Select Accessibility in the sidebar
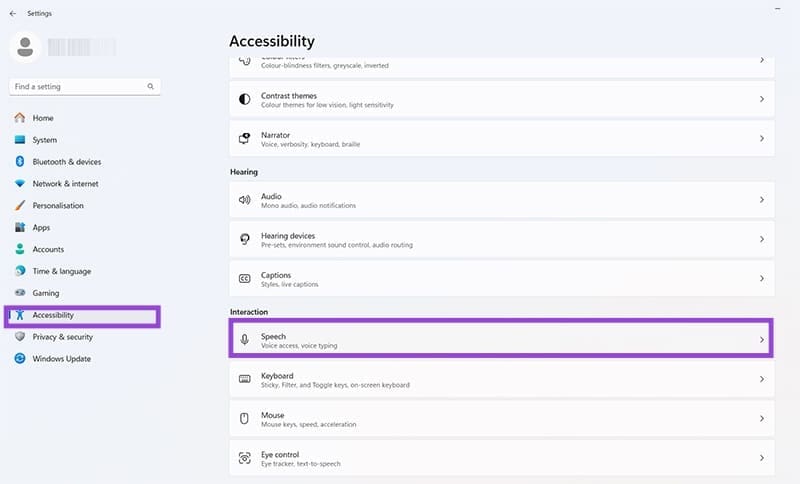Screen dimensions: 800x484 [x=53, y=315]
